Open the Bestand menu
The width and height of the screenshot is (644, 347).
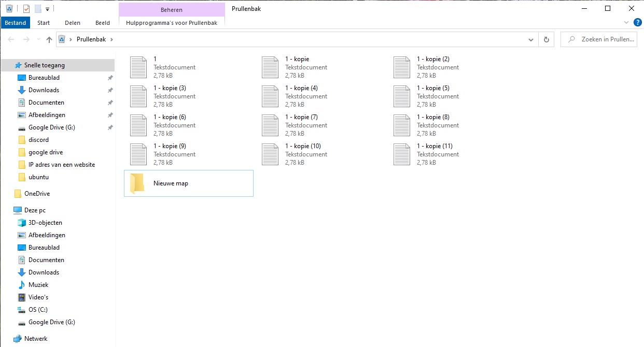tap(16, 23)
